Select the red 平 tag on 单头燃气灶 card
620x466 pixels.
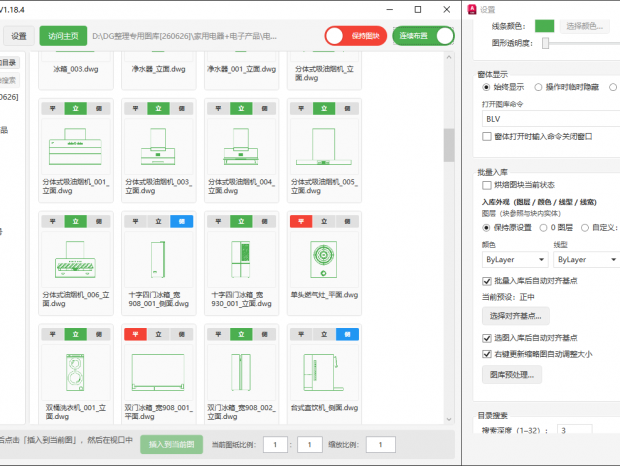pos(301,221)
